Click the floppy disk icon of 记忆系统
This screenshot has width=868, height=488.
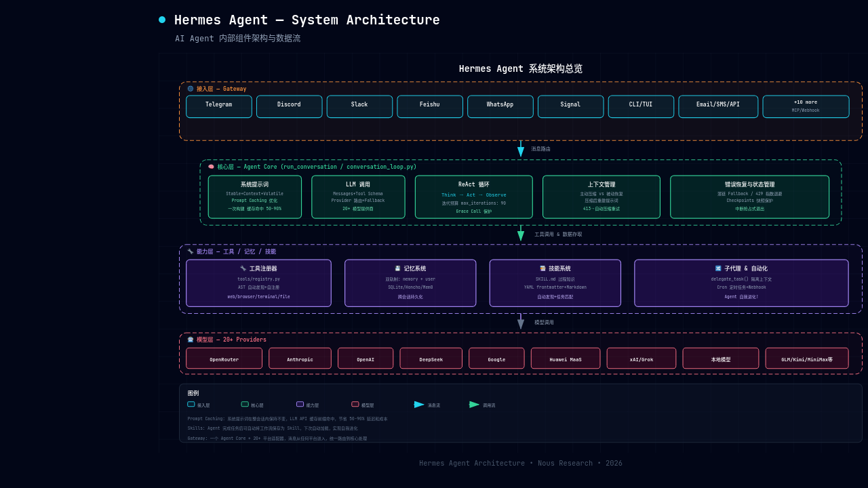pyautogui.click(x=398, y=268)
